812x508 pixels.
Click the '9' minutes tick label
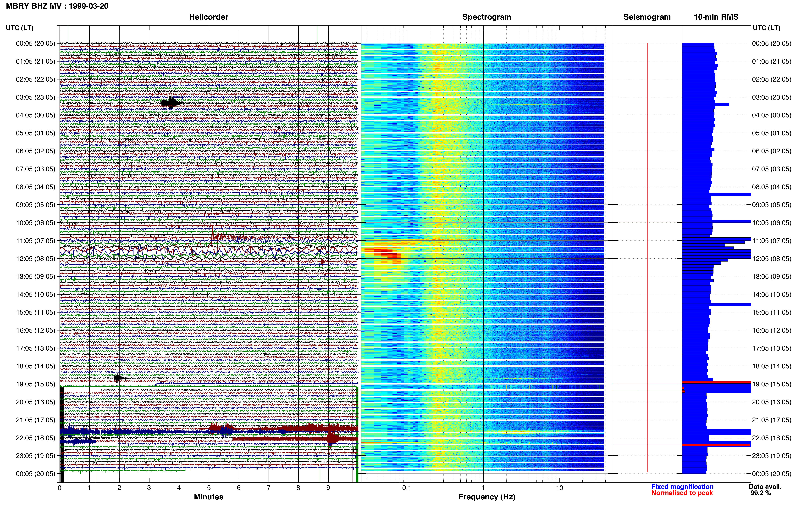point(328,487)
